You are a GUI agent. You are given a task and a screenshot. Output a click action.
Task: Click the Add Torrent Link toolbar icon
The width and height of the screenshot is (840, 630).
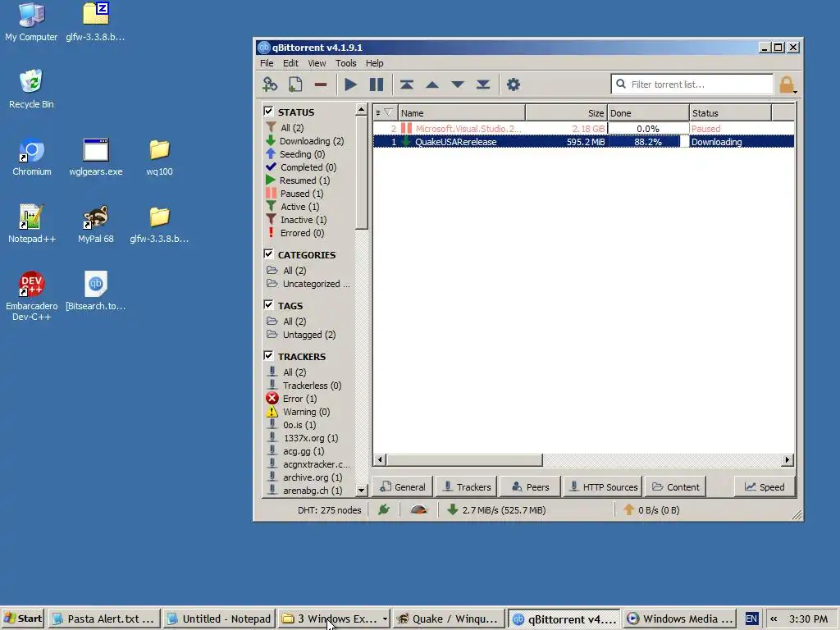point(269,84)
